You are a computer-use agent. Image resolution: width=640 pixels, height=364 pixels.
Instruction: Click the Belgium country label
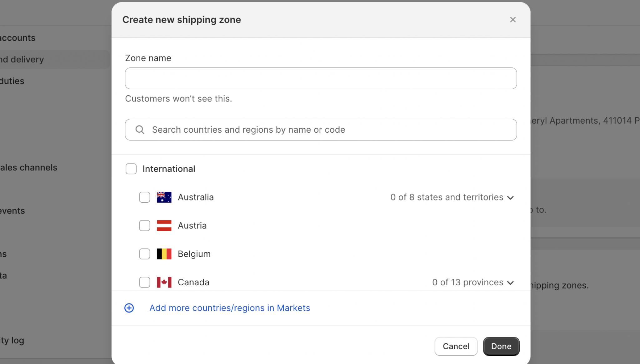click(x=194, y=254)
